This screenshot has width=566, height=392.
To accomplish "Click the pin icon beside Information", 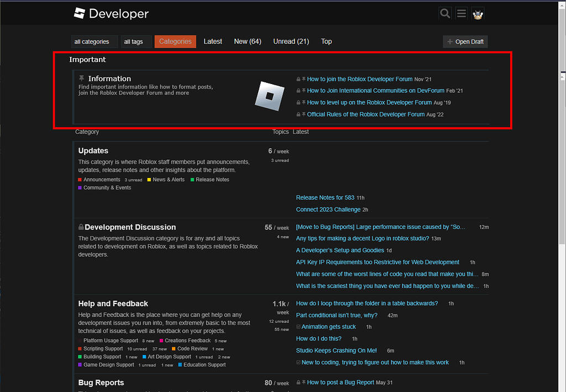I will (x=82, y=79).
